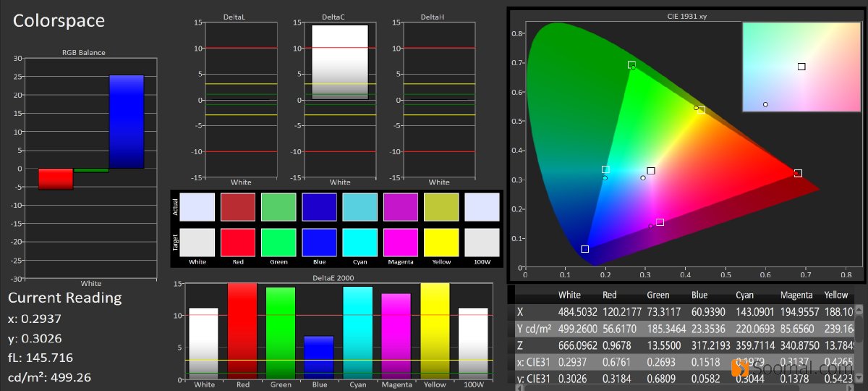Click the blue bar in RGB Balance
The image size is (868, 391).
click(127, 122)
